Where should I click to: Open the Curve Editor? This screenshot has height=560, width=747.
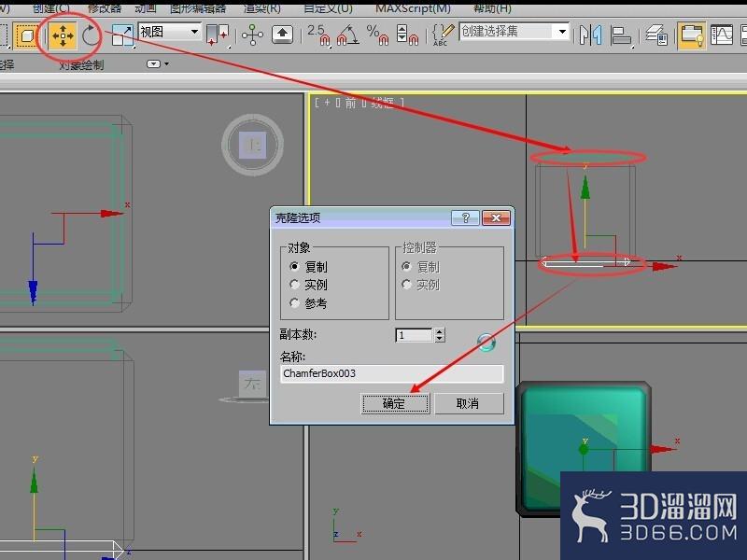(721, 35)
